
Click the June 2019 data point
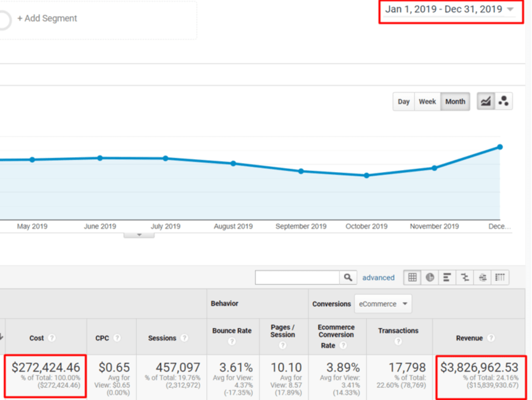[x=100, y=158]
